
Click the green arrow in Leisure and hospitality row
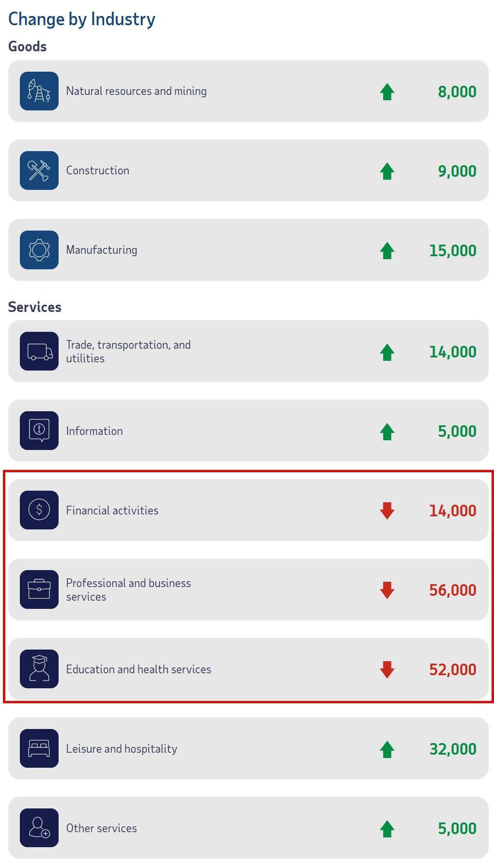(x=387, y=749)
